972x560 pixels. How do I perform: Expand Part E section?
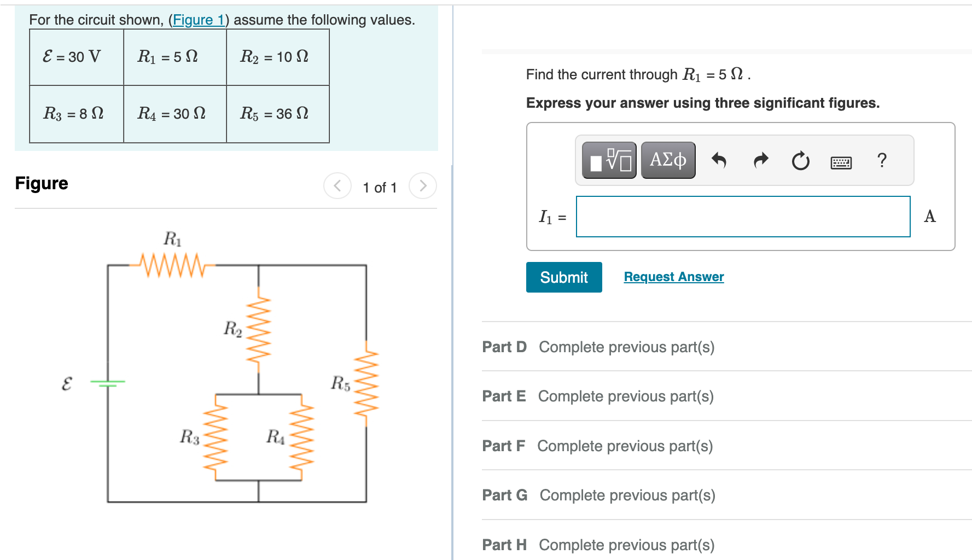click(597, 396)
